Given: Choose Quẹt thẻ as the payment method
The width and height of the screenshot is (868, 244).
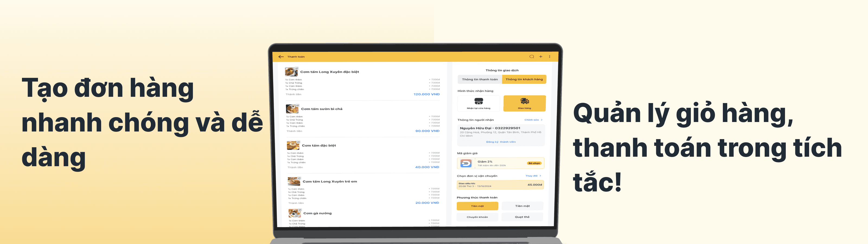Looking at the screenshot, I should pyautogui.click(x=522, y=217).
